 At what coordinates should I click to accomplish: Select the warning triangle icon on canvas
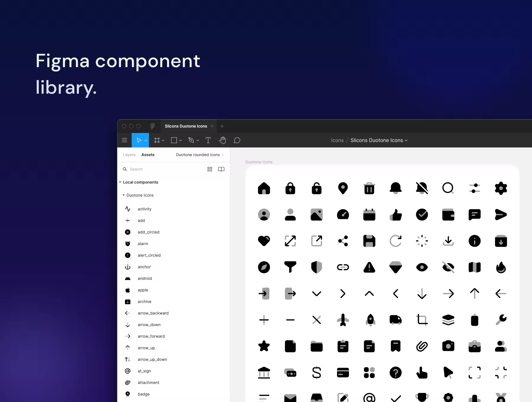pyautogui.click(x=369, y=267)
